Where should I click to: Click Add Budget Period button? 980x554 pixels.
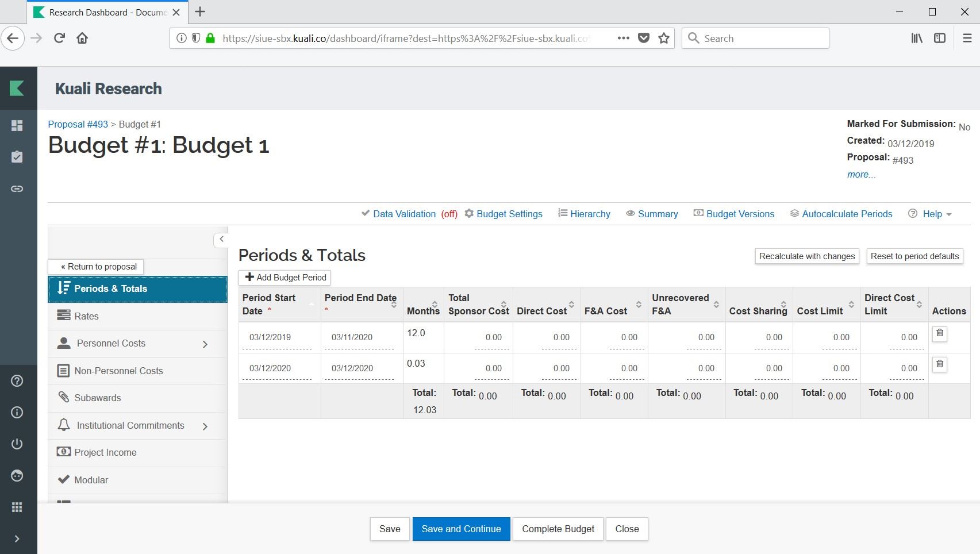point(285,278)
